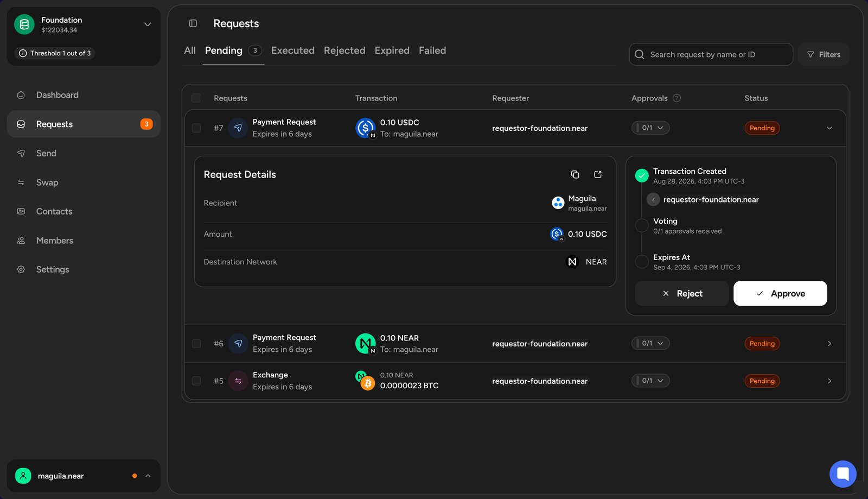Open the Contacts page from sidebar
Screen dimensions: 868x499
pyautogui.click(x=84, y=211)
